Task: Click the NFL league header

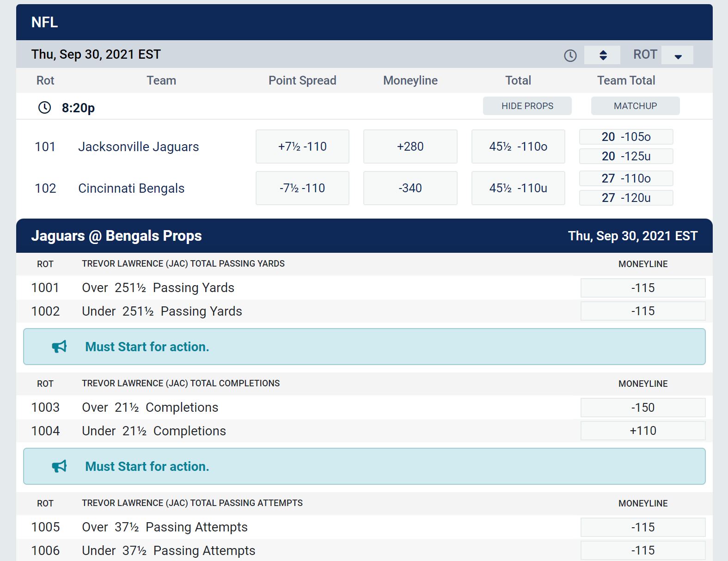Action: (x=44, y=22)
